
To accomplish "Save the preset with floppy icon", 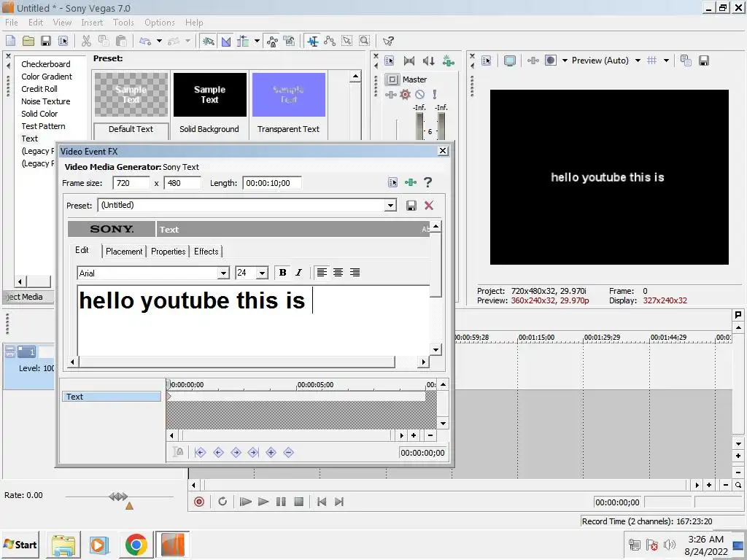I will point(411,205).
